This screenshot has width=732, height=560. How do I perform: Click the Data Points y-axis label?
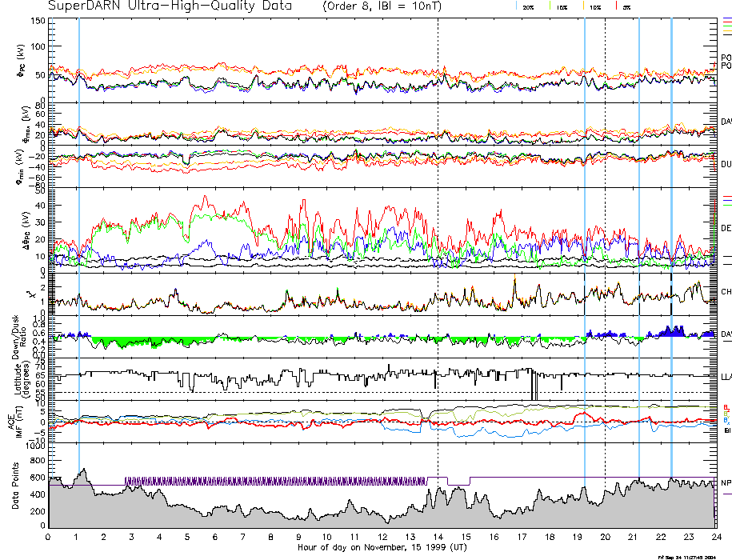[x=14, y=485]
